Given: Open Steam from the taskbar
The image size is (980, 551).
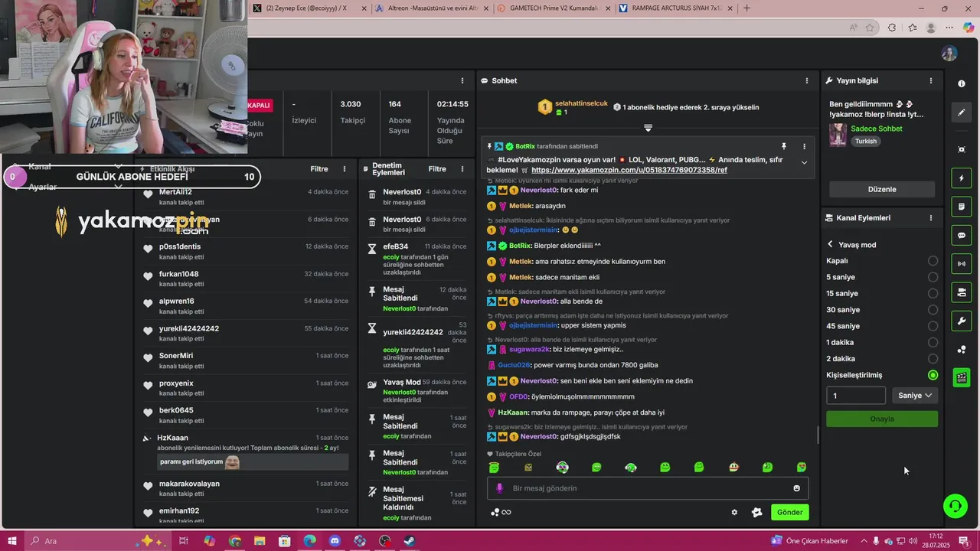Looking at the screenshot, I should pyautogui.click(x=410, y=541).
